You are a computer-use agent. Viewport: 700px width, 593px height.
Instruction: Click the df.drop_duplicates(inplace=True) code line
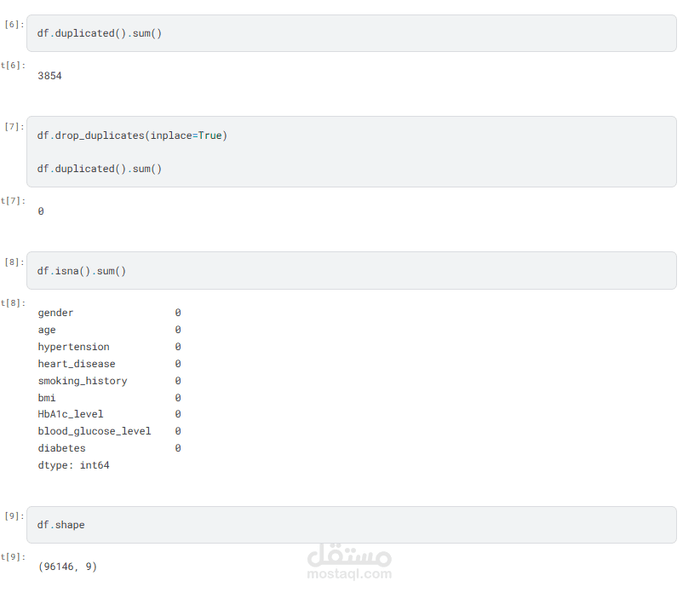(132, 135)
